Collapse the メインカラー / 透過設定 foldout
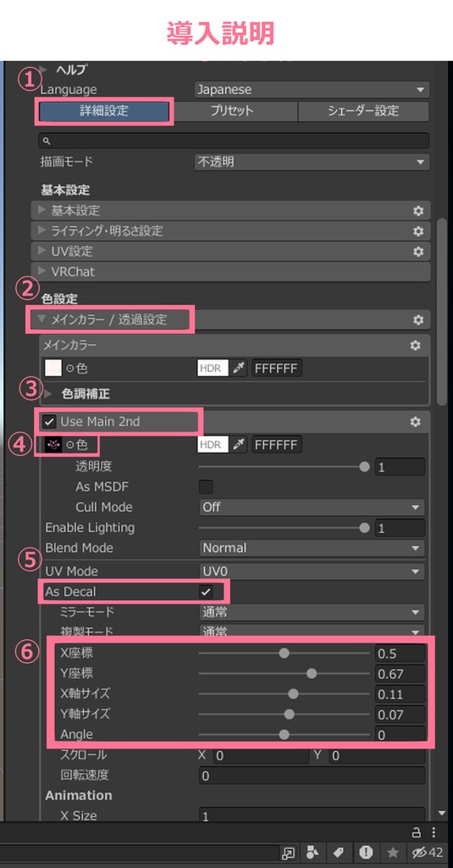The height and width of the screenshot is (868, 453). [41, 320]
